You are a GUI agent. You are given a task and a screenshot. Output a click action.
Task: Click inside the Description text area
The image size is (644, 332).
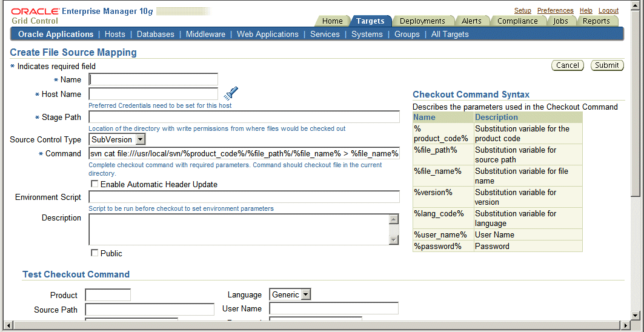pos(239,229)
